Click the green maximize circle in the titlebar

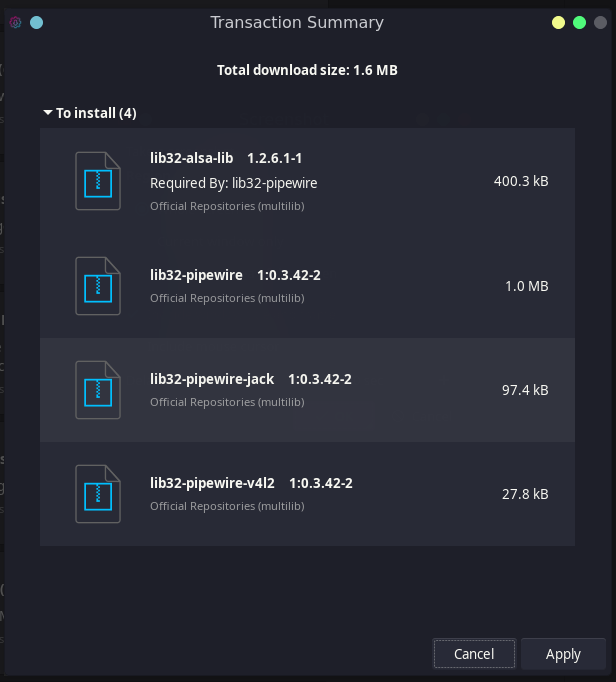(x=579, y=22)
